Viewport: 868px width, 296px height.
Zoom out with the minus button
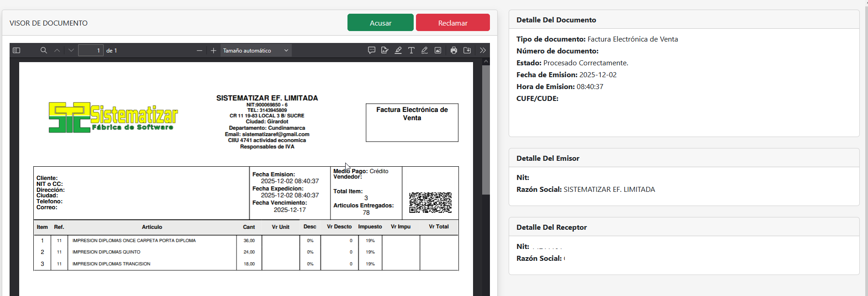click(200, 50)
